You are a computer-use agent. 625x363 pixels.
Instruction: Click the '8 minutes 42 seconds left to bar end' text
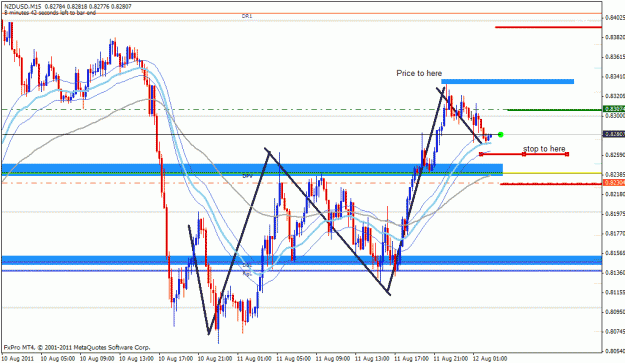coord(50,12)
